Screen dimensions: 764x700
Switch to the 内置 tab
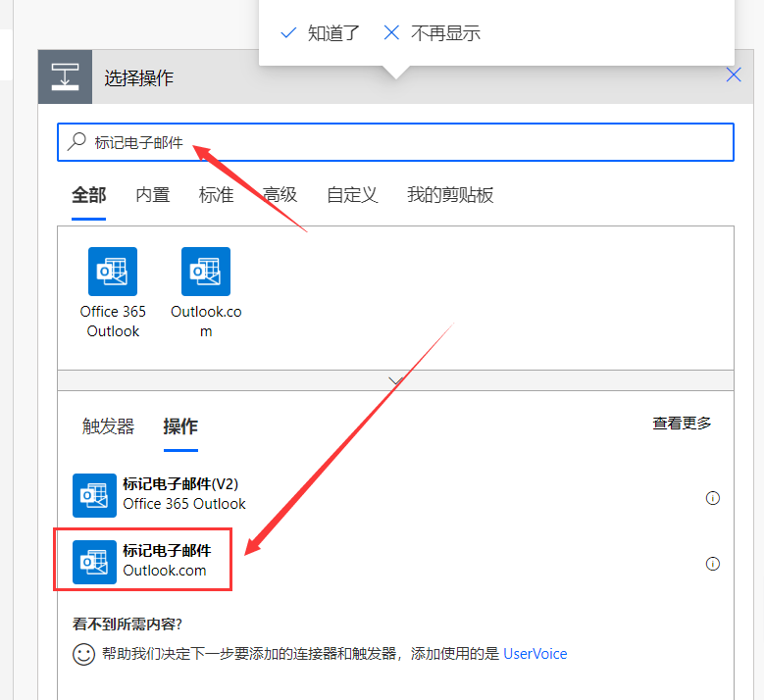pos(153,195)
